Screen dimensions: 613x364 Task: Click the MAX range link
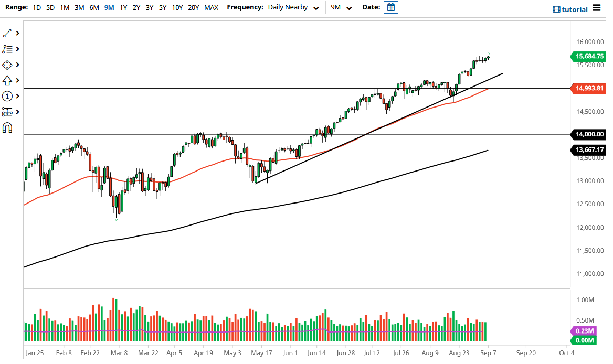point(211,7)
